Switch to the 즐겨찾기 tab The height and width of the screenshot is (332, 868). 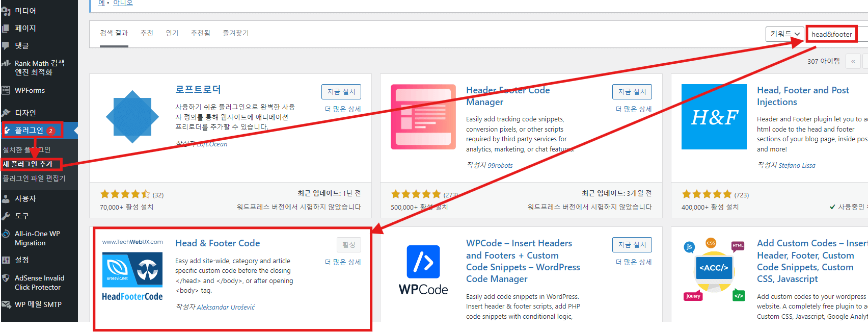click(x=235, y=33)
